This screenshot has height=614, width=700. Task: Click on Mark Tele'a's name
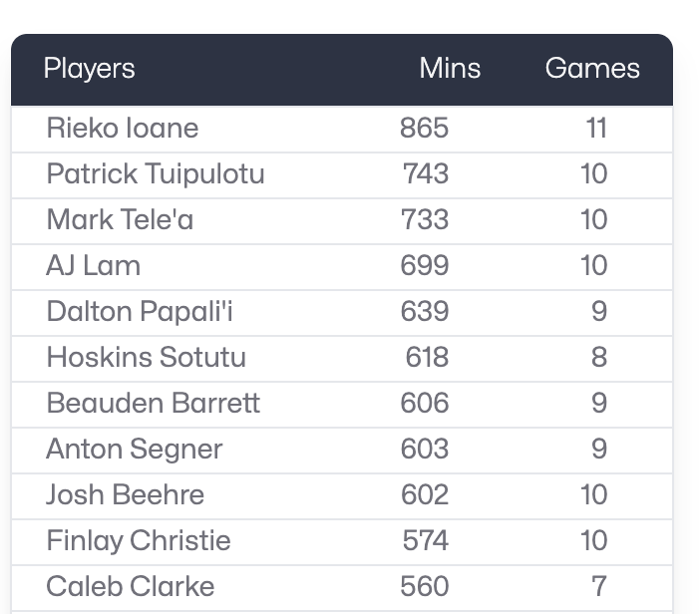pyautogui.click(x=121, y=219)
